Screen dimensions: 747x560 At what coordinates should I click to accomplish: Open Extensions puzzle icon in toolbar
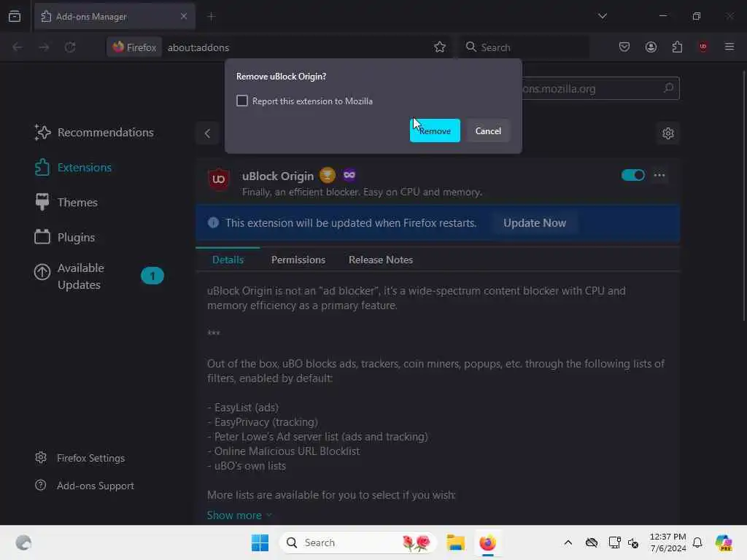point(677,47)
